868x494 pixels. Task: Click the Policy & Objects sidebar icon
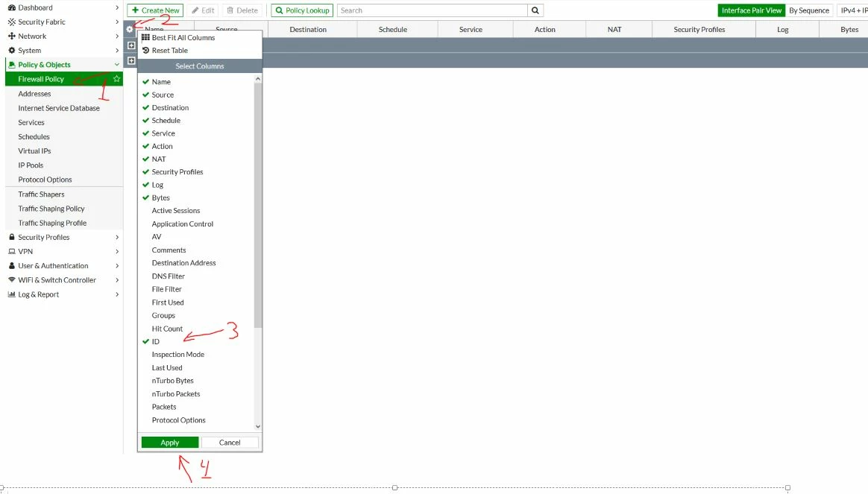(x=12, y=65)
